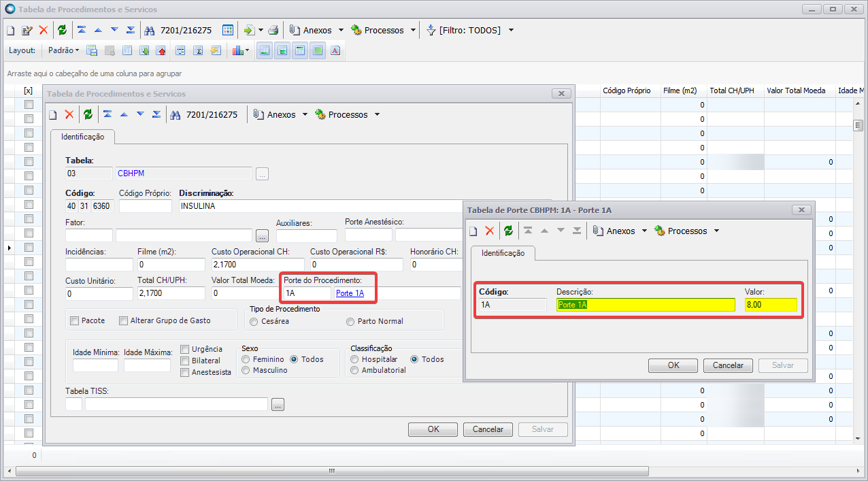This screenshot has height=481, width=868.
Task: Select the Feminino sex option
Action: pyautogui.click(x=246, y=359)
